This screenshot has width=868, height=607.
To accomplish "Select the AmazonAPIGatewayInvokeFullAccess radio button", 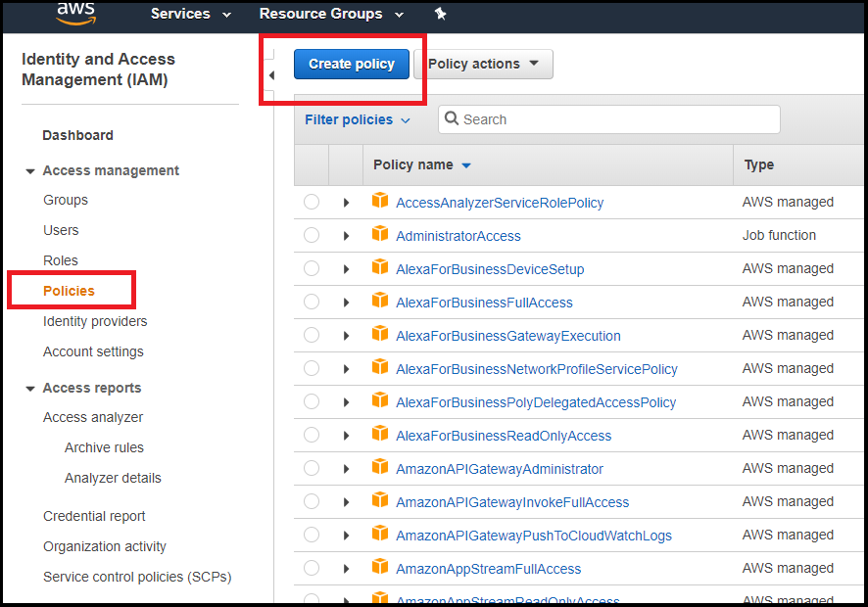I will pyautogui.click(x=312, y=501).
